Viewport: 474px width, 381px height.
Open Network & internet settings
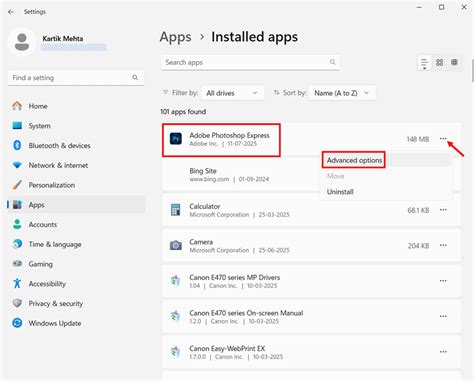(x=76, y=165)
